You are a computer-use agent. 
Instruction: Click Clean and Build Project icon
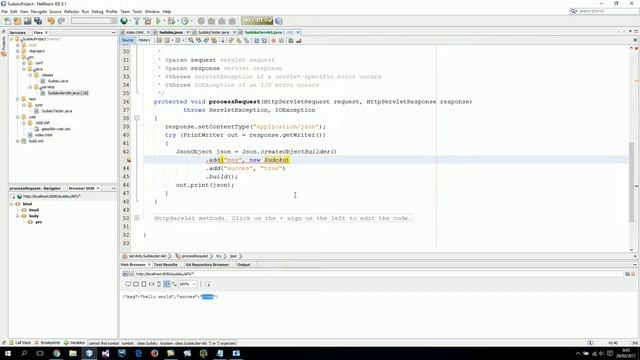coord(147,21)
